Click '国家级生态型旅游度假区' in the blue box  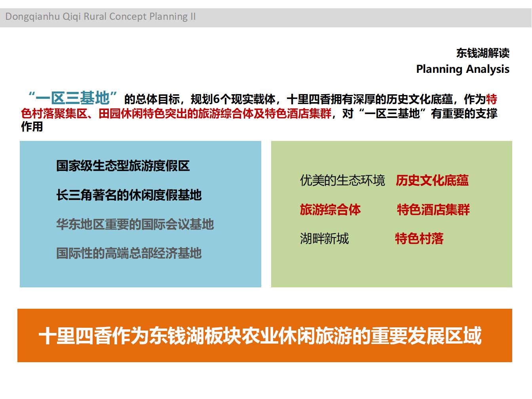123,165
